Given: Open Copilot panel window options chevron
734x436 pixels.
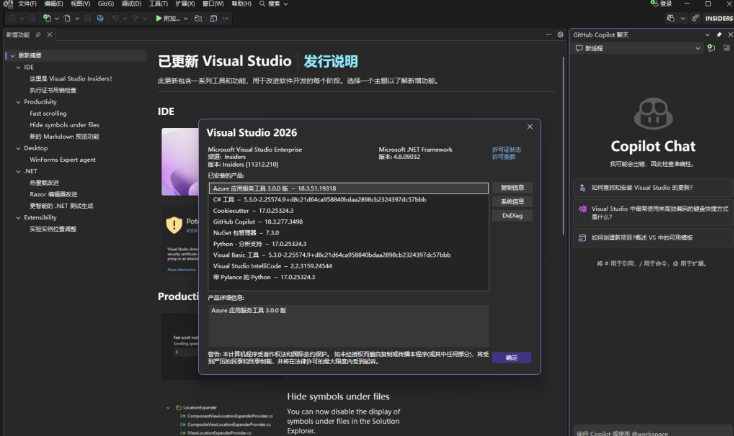Looking at the screenshot, I should 707,35.
